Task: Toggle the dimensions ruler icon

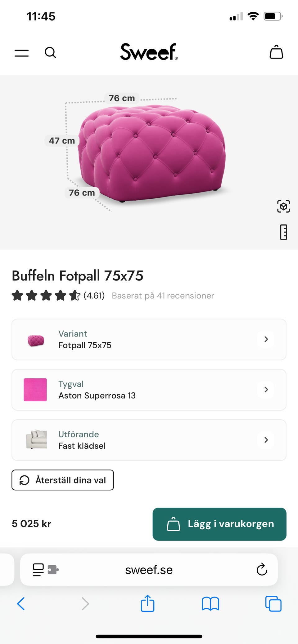Action: 283,232
